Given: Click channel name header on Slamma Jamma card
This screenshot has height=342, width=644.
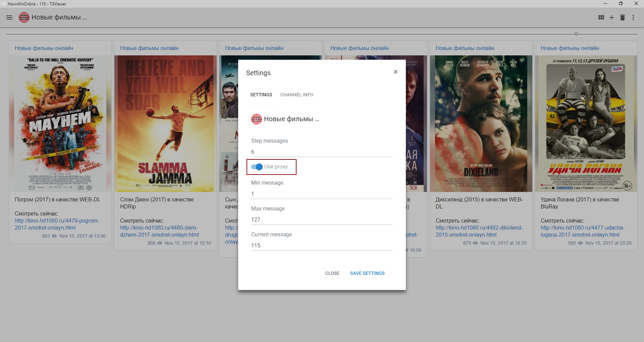Looking at the screenshot, I should point(149,48).
